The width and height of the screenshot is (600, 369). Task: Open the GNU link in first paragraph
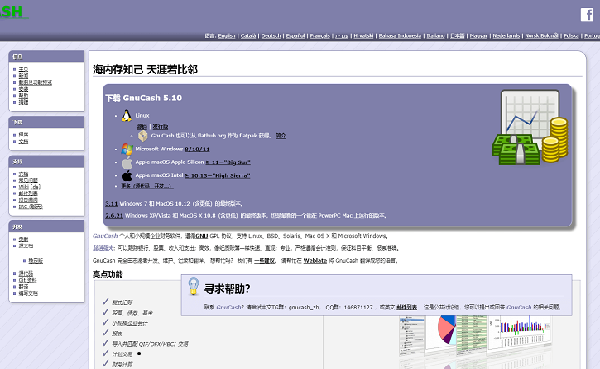pyautogui.click(x=202, y=236)
